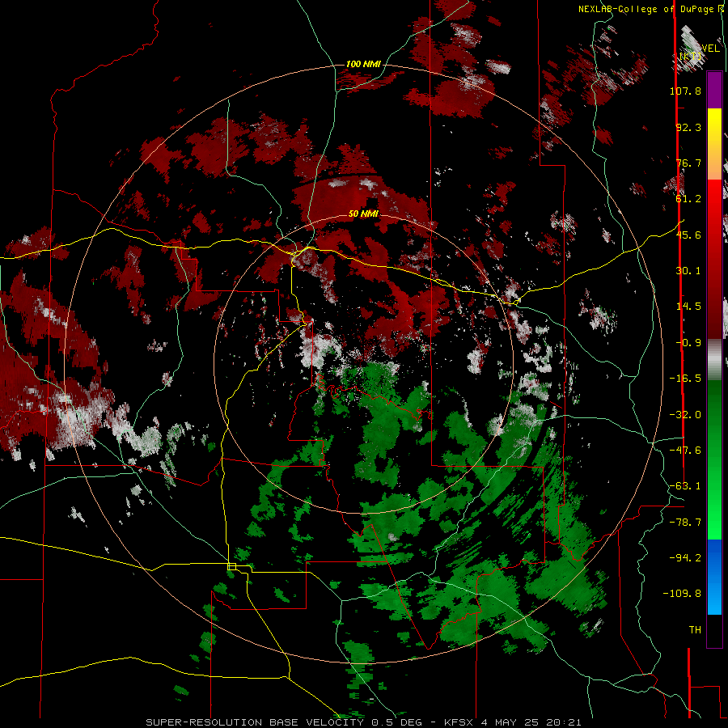Click the 107.8 value on the velocity scale
The height and width of the screenshot is (728, 728).
(685, 91)
